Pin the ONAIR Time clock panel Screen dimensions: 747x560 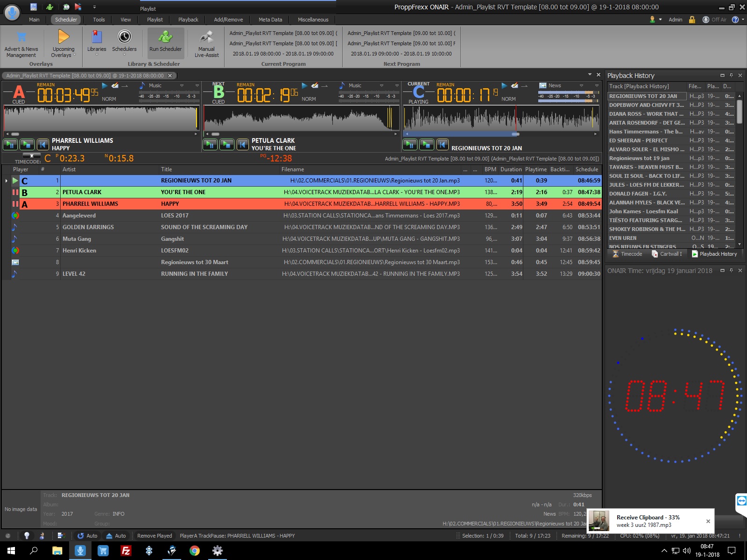731,270
